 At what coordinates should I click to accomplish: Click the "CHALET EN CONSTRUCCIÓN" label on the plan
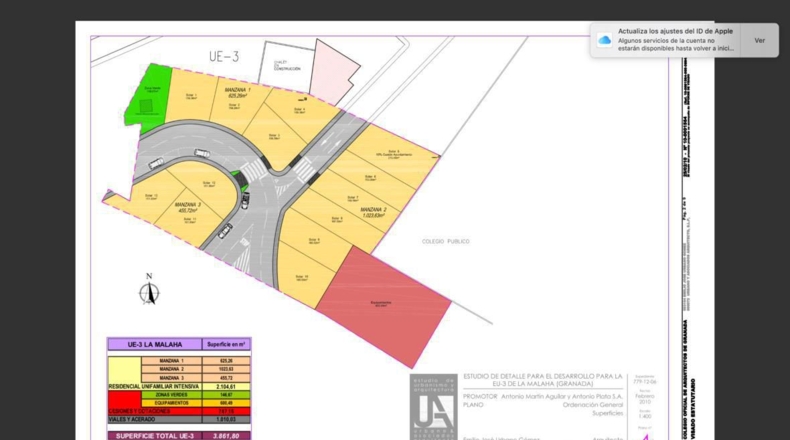287,66
